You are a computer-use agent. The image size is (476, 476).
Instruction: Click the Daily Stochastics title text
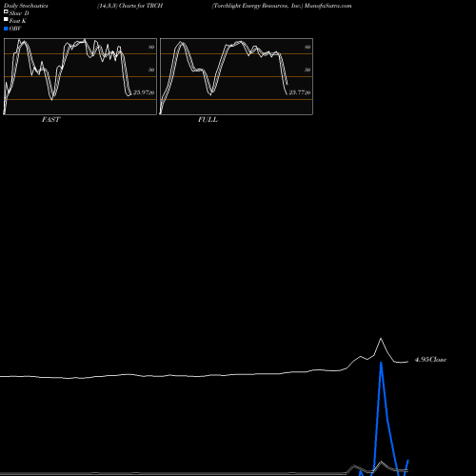click(x=26, y=6)
